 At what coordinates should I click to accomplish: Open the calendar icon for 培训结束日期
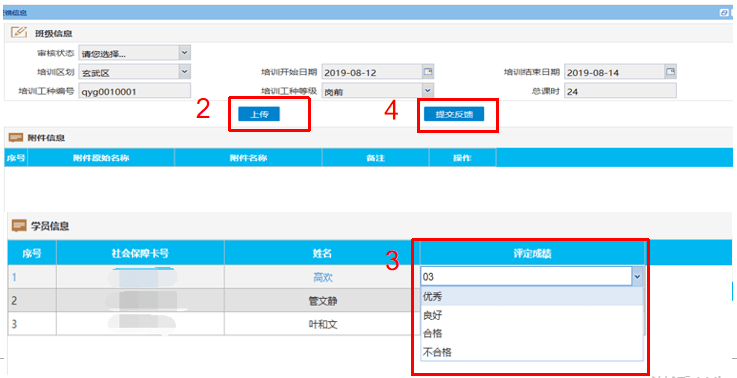click(x=670, y=72)
